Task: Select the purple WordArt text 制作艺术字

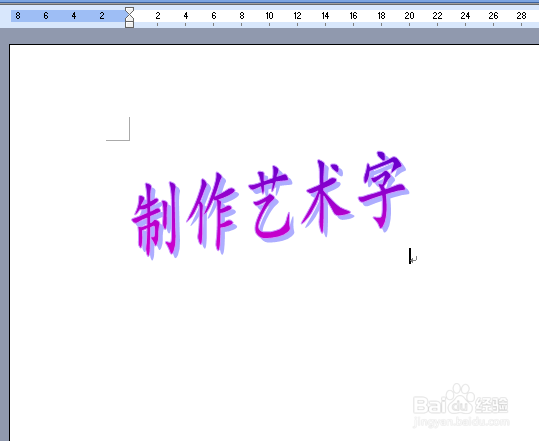Action: tap(271, 205)
